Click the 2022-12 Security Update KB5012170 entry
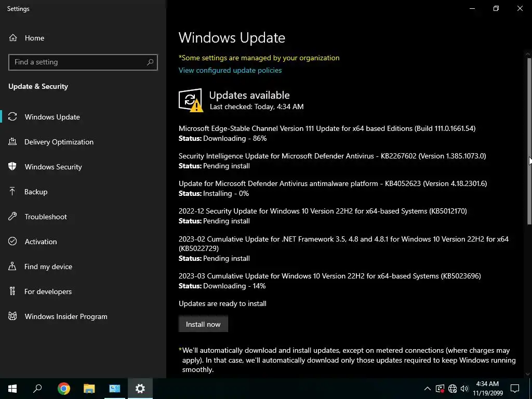This screenshot has height=399, width=532. [x=323, y=211]
